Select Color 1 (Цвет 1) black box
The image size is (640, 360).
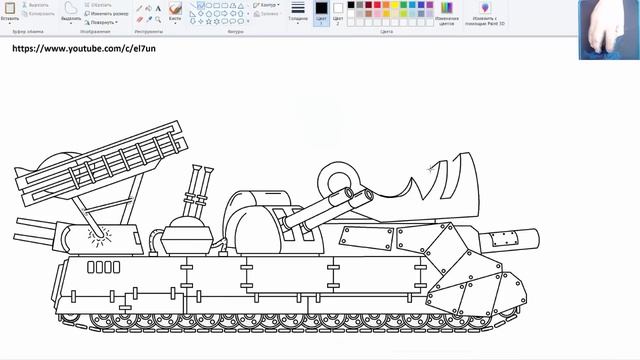(321, 13)
